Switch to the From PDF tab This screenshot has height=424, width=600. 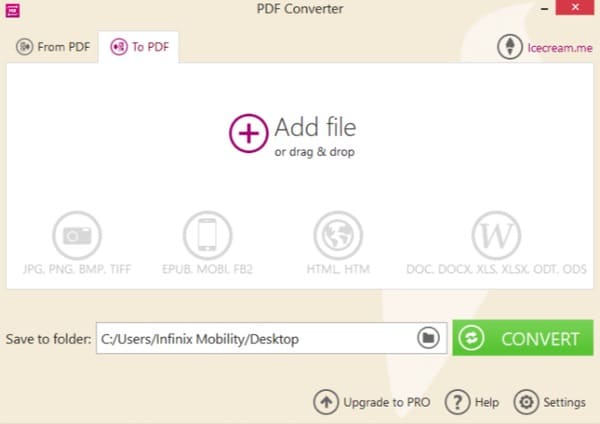(53, 47)
